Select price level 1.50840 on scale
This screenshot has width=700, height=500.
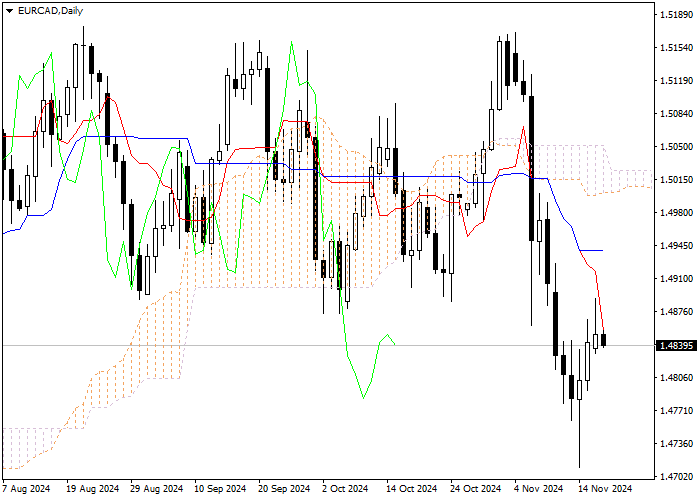click(677, 114)
